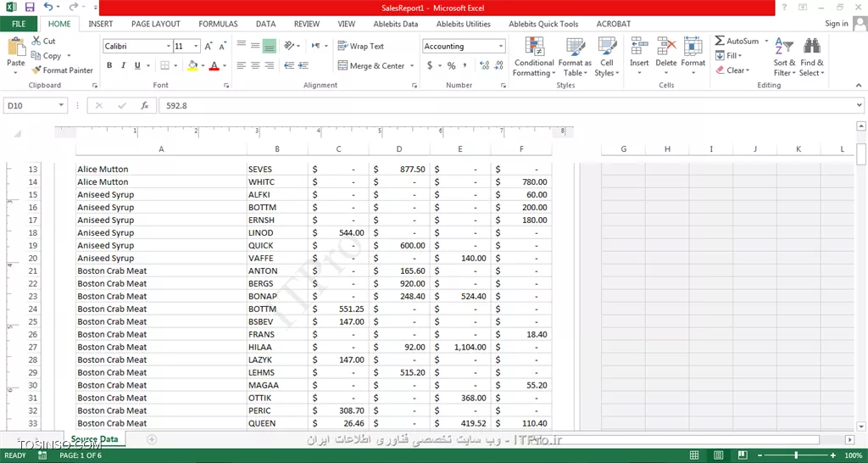Collapse the ribbon with the arrow
This screenshot has width=868, height=463.
(x=859, y=86)
